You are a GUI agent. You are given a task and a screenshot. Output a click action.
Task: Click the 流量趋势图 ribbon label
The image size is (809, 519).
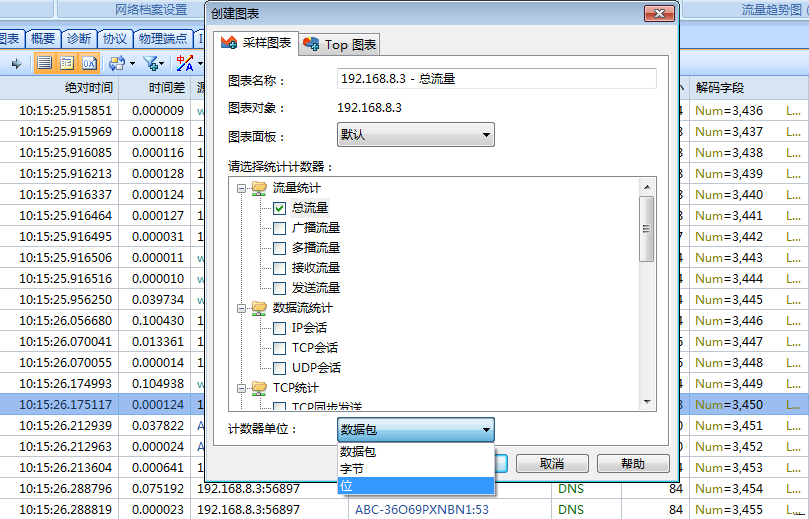tap(772, 9)
